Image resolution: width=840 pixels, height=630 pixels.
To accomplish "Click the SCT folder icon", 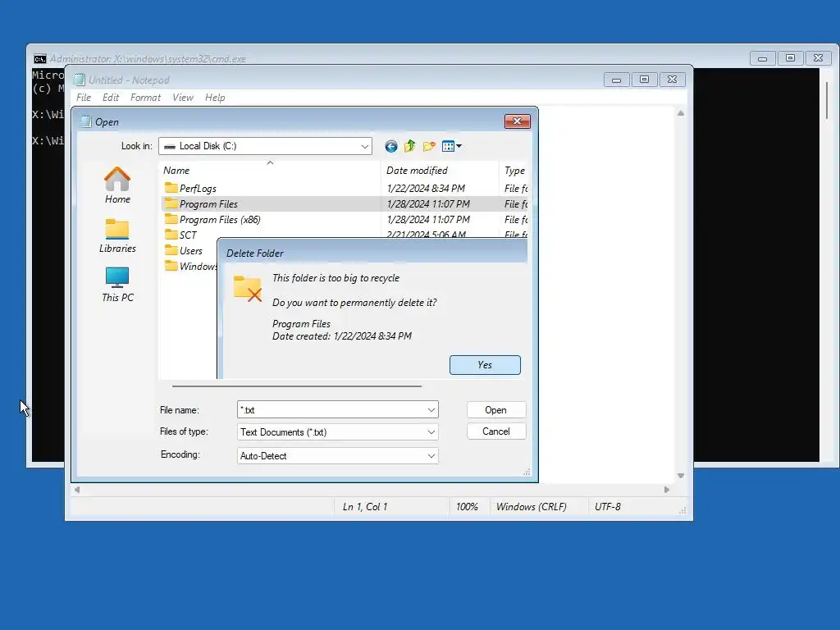I will pyautogui.click(x=171, y=235).
